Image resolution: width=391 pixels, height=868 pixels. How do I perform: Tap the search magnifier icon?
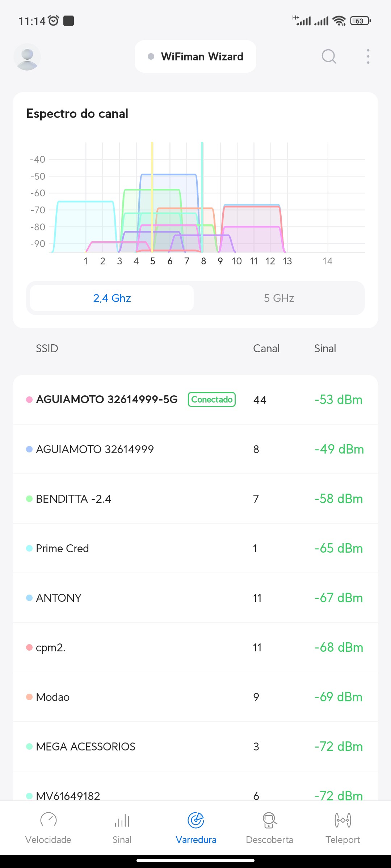329,57
